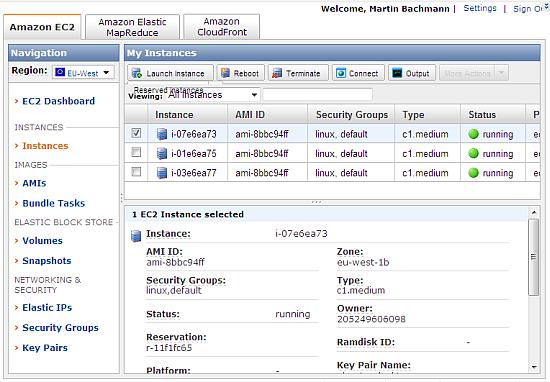550x382 pixels.
Task: Click the instance icon in details pane
Action: [x=136, y=236]
